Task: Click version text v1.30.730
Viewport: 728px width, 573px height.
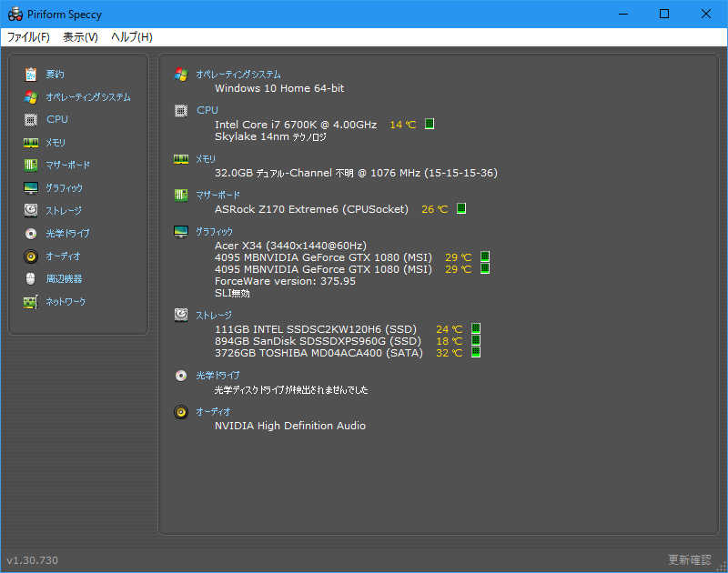Action: 33,560
